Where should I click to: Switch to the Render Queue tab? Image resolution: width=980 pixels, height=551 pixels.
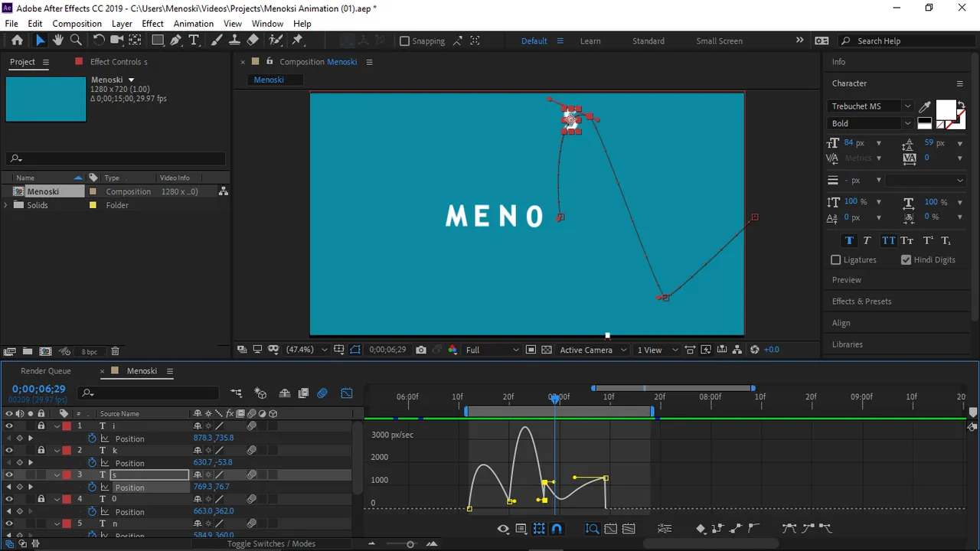pos(46,371)
